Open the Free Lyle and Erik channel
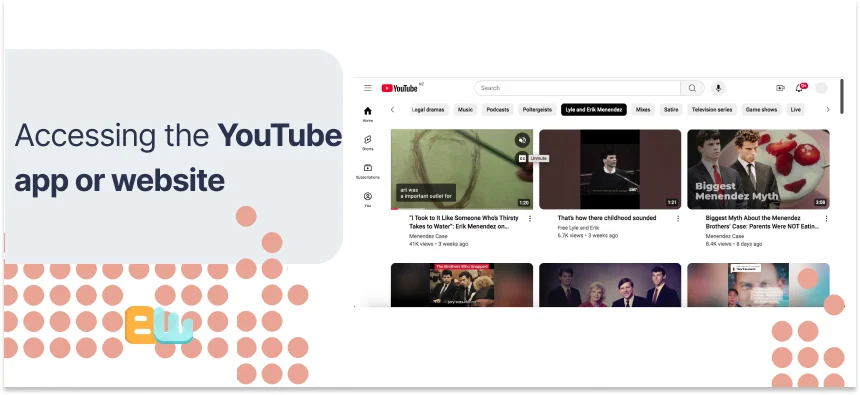The height and width of the screenshot is (395, 860). point(578,228)
